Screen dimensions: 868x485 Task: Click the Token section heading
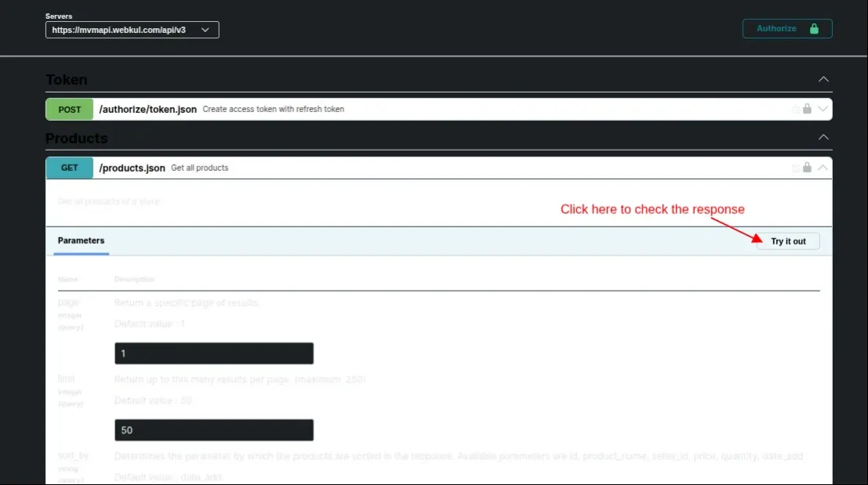click(67, 80)
